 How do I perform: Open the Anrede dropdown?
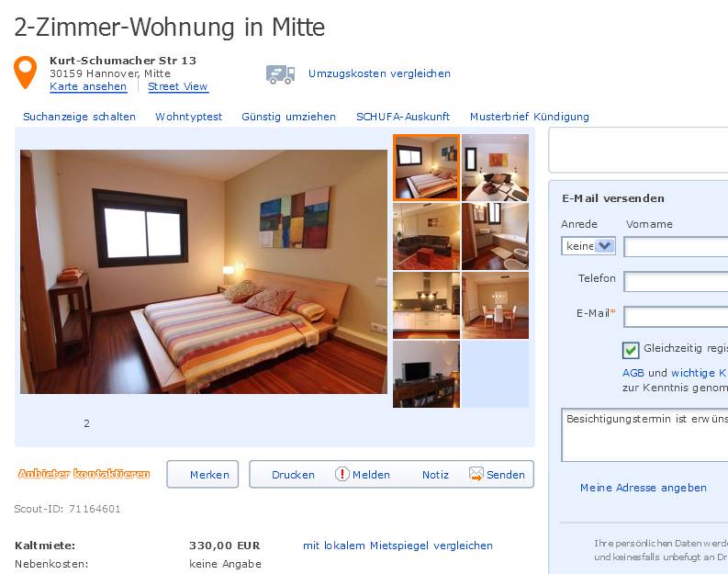(x=588, y=245)
